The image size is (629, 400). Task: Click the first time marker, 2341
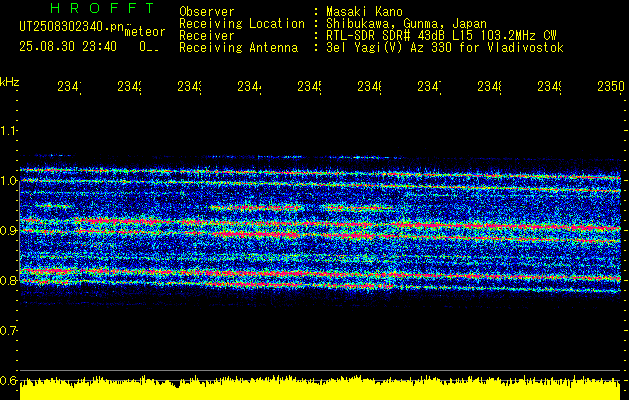(x=69, y=86)
